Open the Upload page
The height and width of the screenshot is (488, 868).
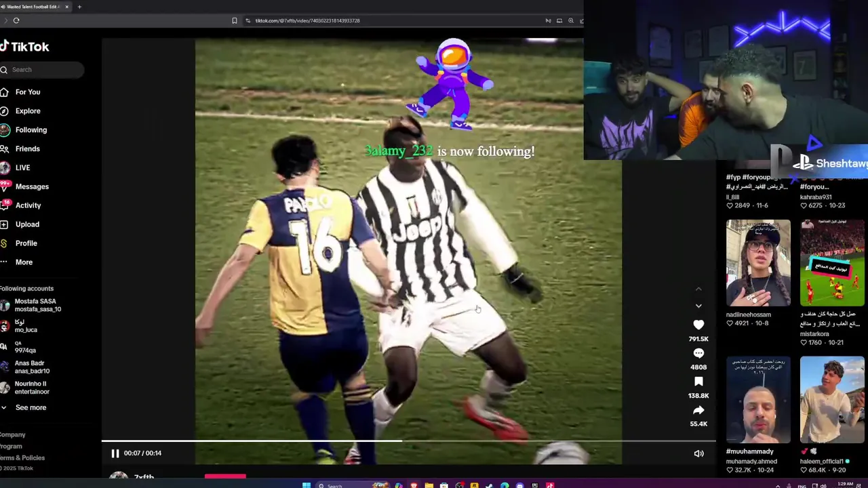[20, 224]
